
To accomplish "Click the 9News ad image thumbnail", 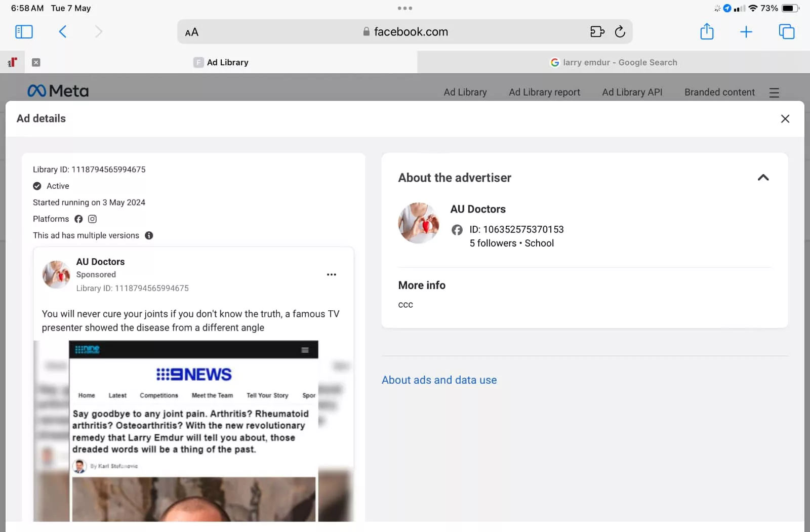I will point(193,430).
